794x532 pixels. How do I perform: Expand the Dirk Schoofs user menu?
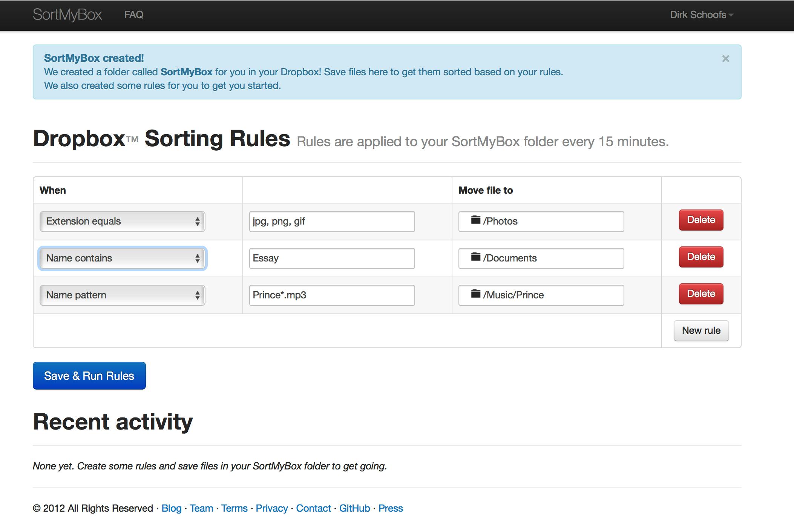click(701, 15)
